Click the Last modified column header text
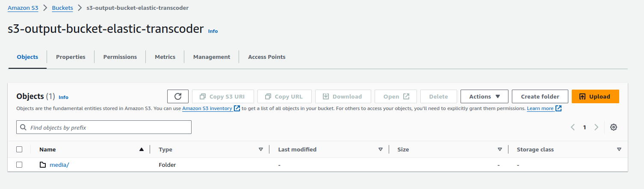Screen dimensions: 644x189 pos(297,149)
